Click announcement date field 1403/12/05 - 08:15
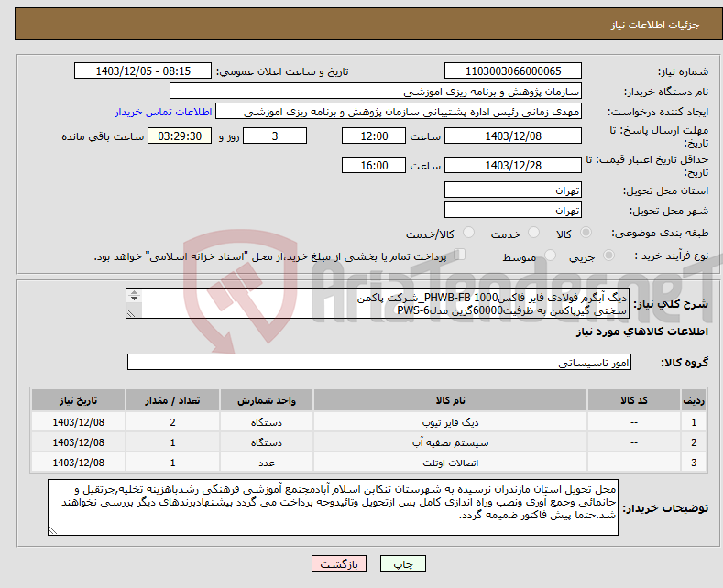 point(142,71)
